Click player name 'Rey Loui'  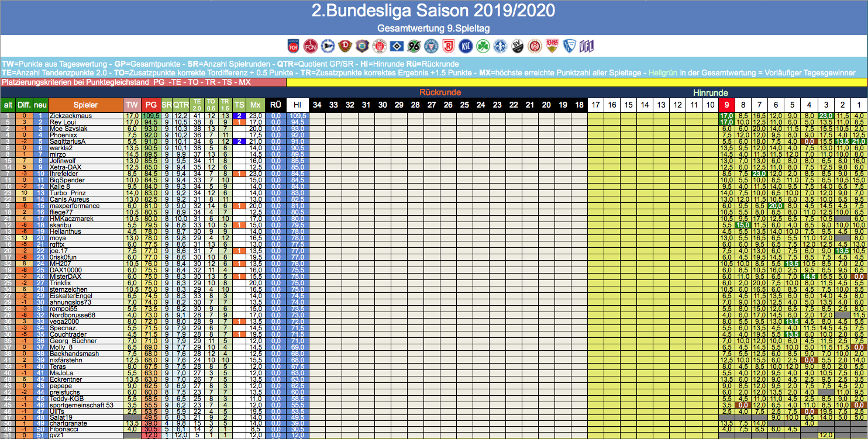click(x=63, y=122)
